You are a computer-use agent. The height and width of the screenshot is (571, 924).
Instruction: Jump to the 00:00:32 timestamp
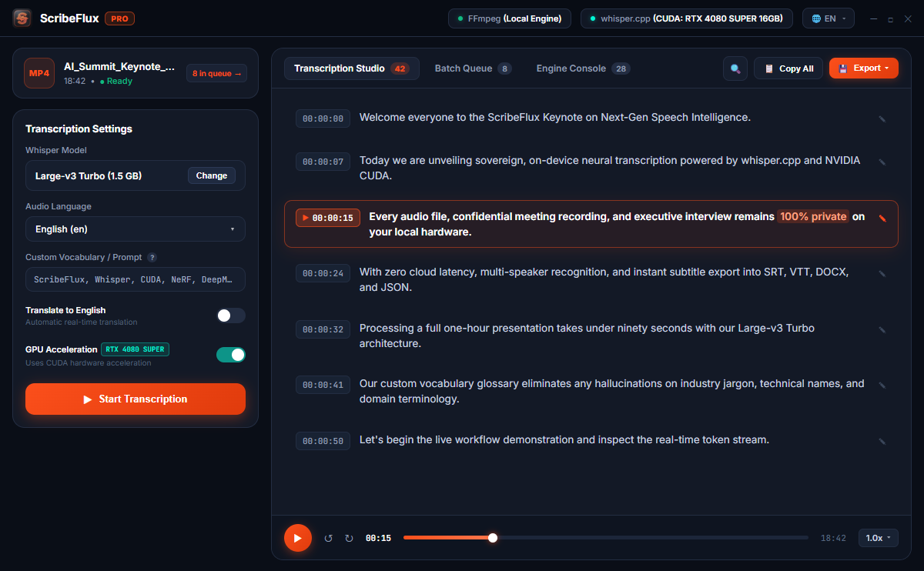[x=323, y=329]
